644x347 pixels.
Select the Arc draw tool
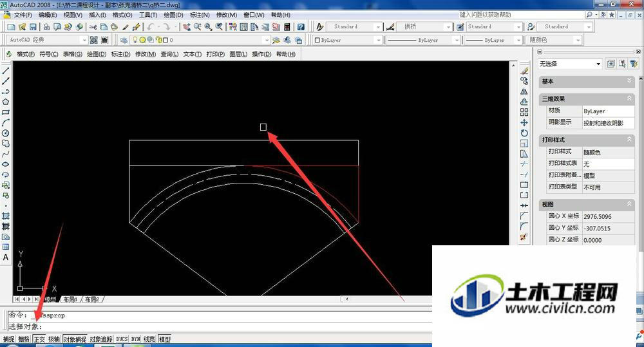click(x=6, y=123)
